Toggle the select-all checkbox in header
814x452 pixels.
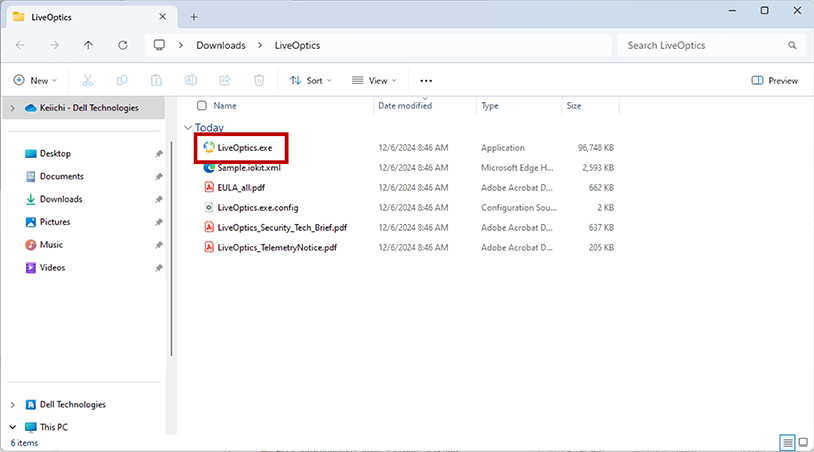pyautogui.click(x=202, y=105)
